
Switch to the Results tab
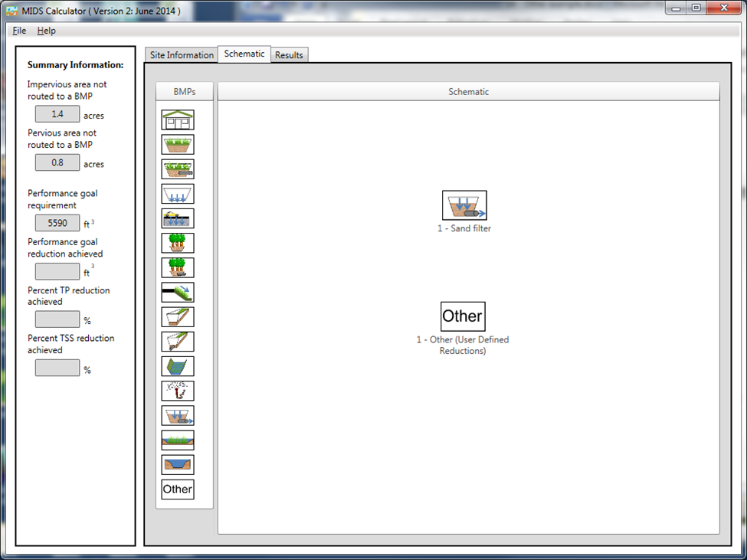[289, 55]
